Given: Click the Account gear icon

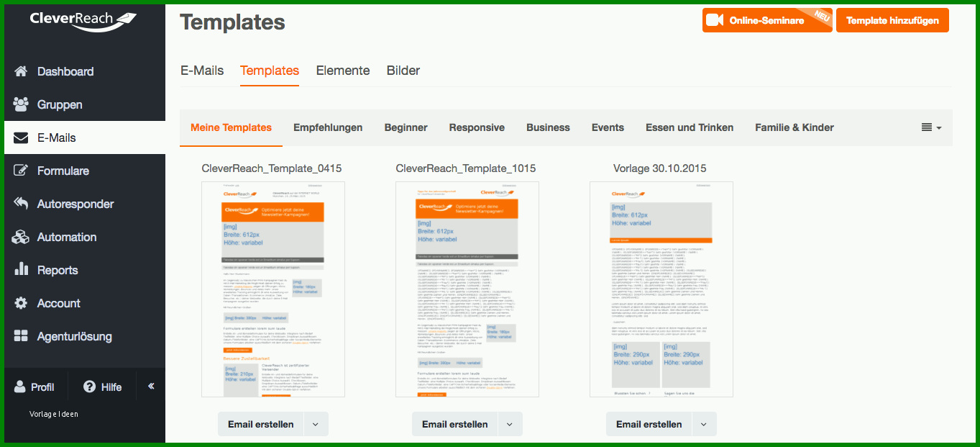Looking at the screenshot, I should [21, 303].
